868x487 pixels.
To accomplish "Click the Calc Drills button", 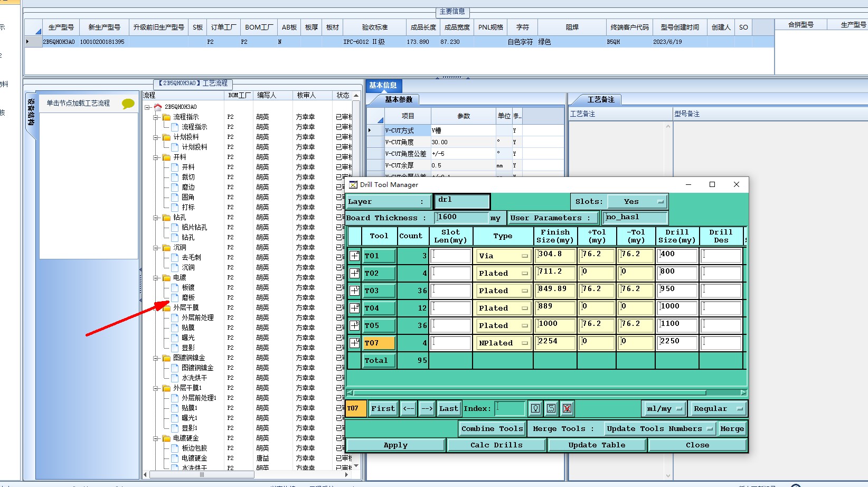I will tap(496, 445).
